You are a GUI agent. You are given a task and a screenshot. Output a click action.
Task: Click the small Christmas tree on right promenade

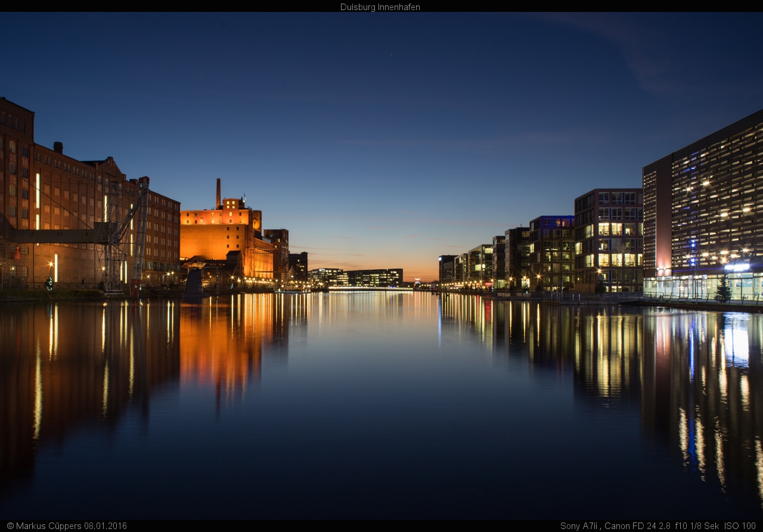723,290
